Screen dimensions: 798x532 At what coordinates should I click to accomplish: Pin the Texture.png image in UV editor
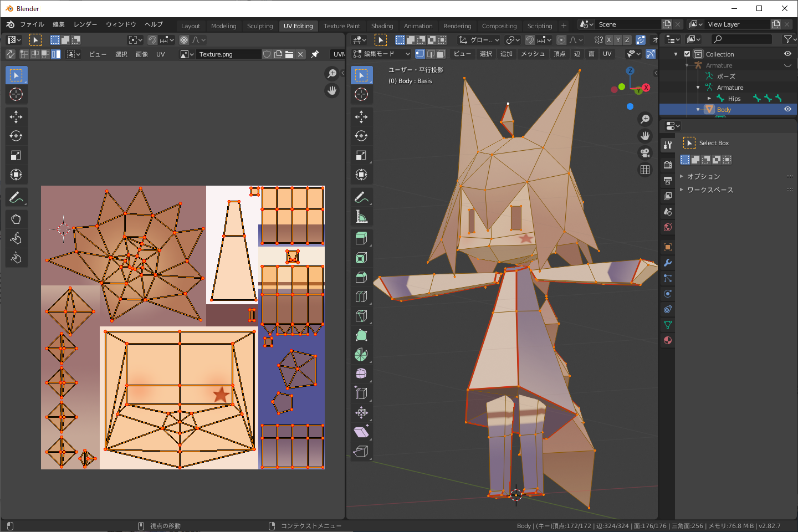pos(315,54)
